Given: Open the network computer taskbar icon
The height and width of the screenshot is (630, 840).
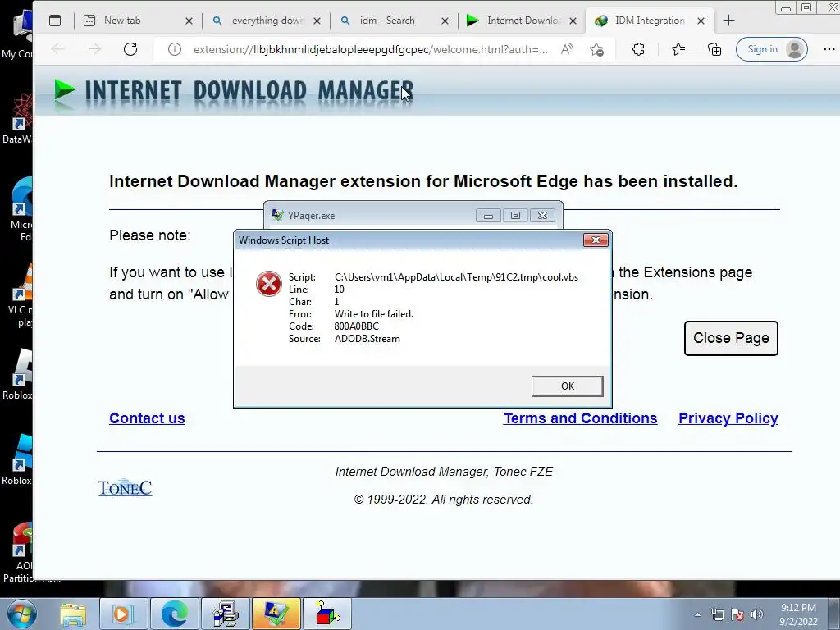Looking at the screenshot, I should tap(226, 614).
